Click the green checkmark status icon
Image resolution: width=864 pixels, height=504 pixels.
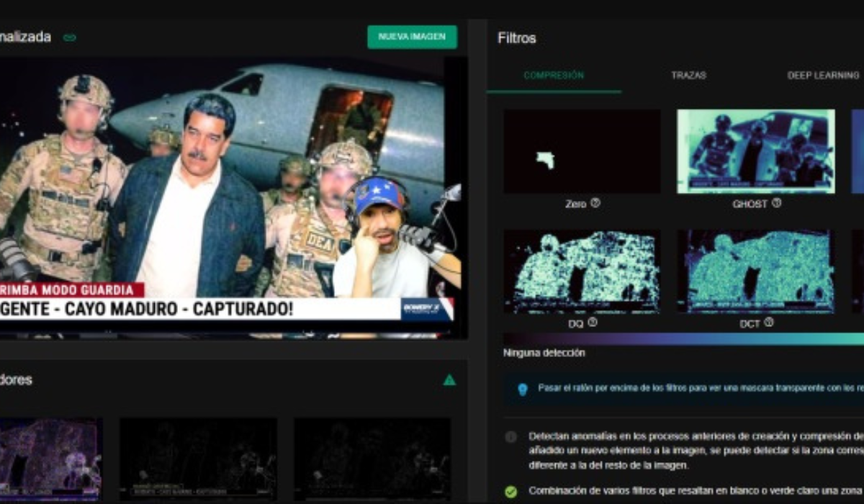pos(510,491)
